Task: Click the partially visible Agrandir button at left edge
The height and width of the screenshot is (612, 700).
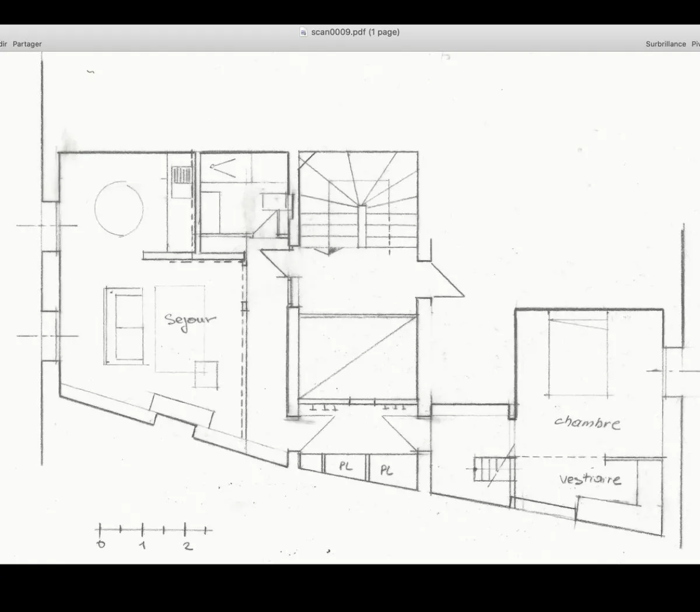Action: tap(3, 44)
